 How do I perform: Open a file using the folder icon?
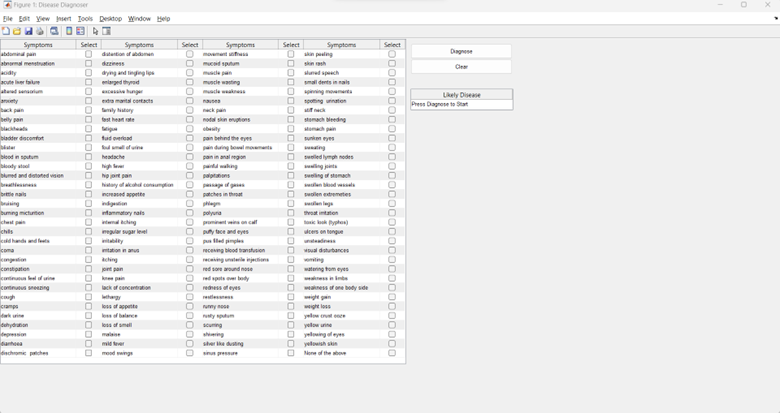(x=17, y=31)
